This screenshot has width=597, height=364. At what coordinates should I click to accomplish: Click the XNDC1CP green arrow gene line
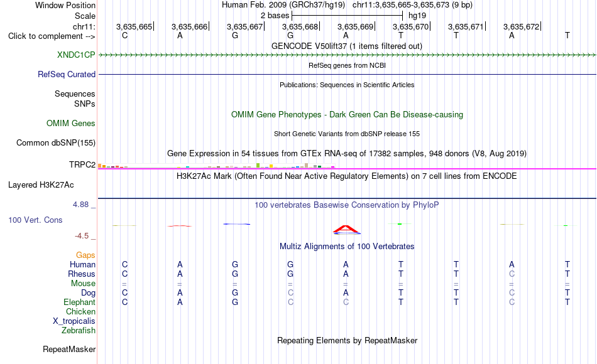pyautogui.click(x=347, y=55)
